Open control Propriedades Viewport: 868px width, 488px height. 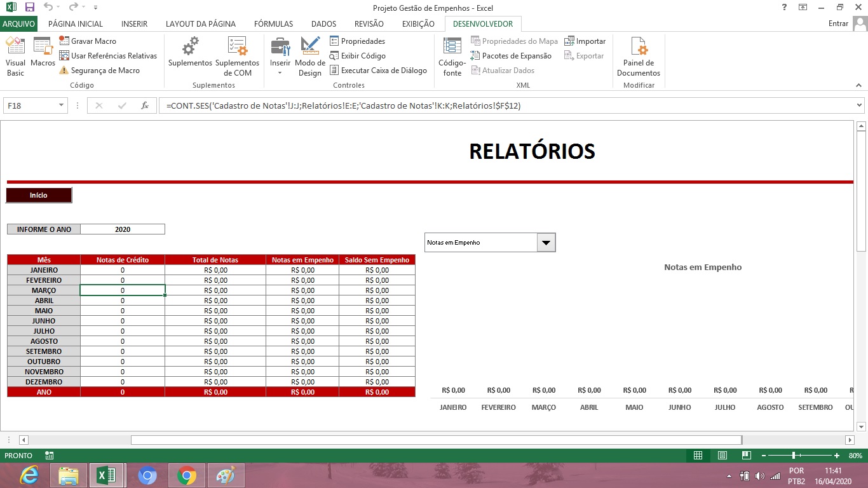[x=357, y=41]
